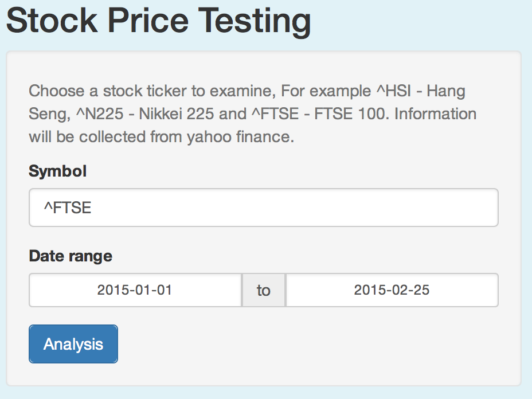Click the Date range label
532x399 pixels.
tap(71, 256)
